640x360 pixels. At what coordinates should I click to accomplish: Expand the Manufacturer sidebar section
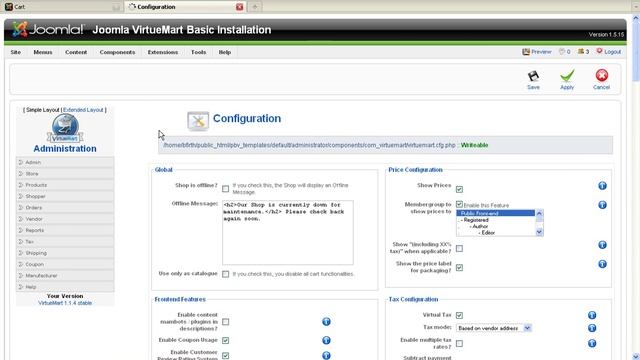(x=65, y=276)
